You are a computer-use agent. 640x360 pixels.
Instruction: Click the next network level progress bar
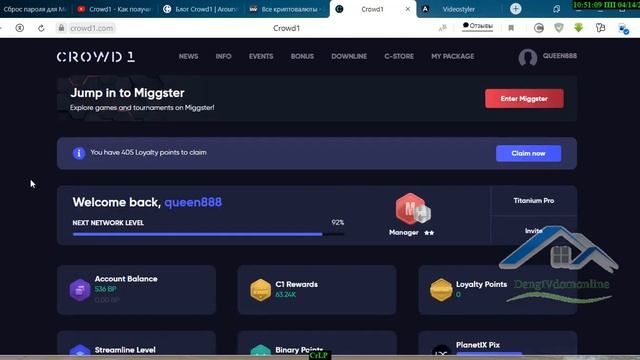[208, 234]
